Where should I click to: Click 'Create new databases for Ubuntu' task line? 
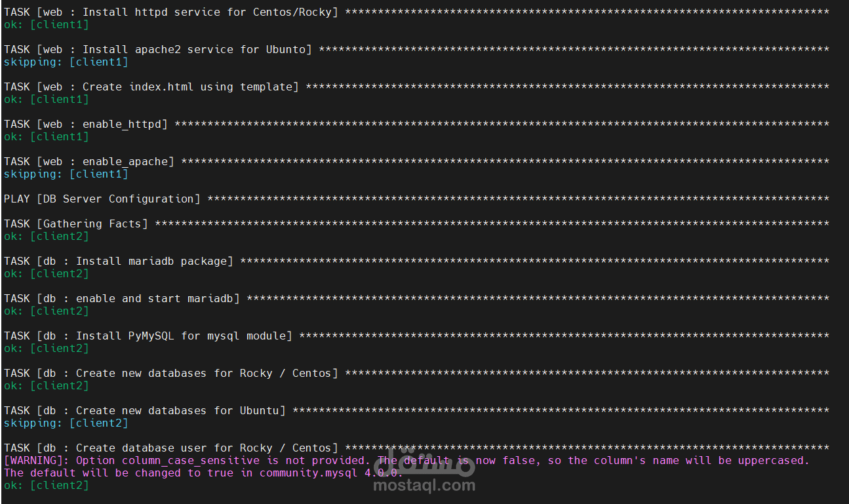tap(416, 411)
